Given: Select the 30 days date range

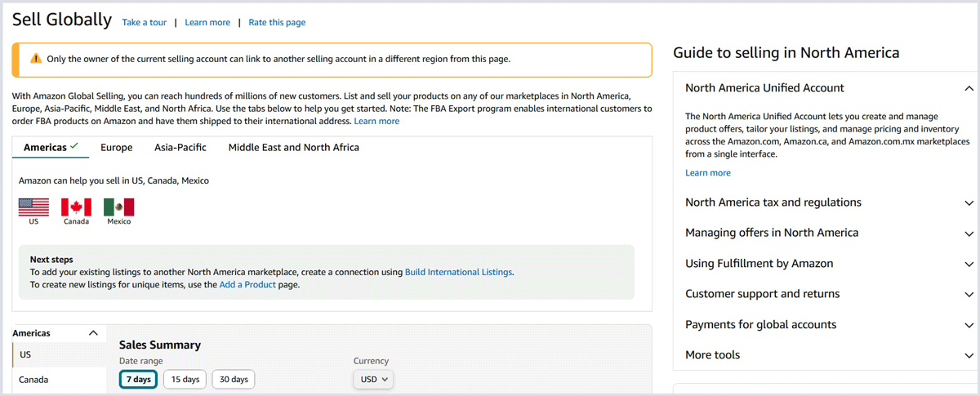Looking at the screenshot, I should tap(234, 380).
